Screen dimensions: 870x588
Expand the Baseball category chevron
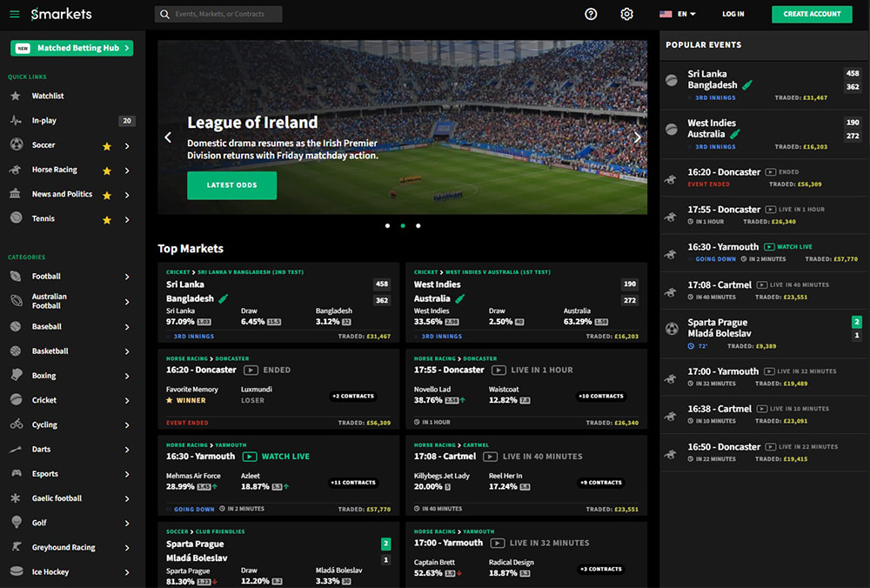pos(127,327)
